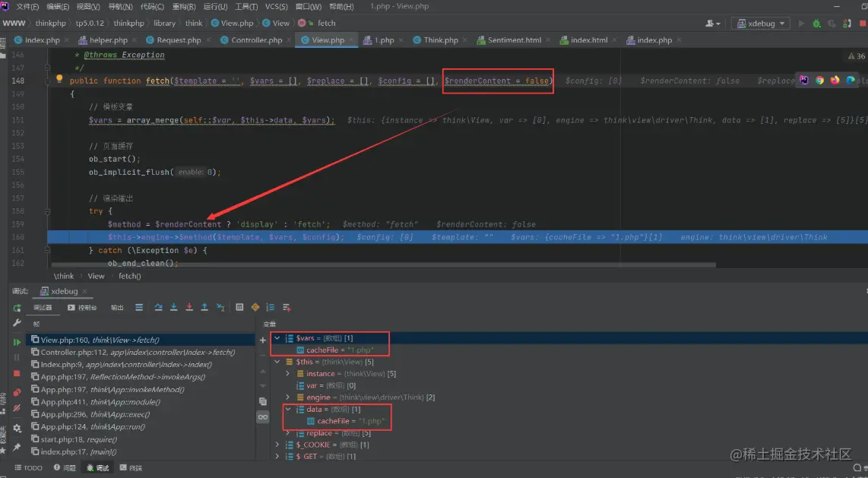Screen dimensions: 868x478
Task: Click the duplicate watch copy icon
Action: (x=263, y=401)
